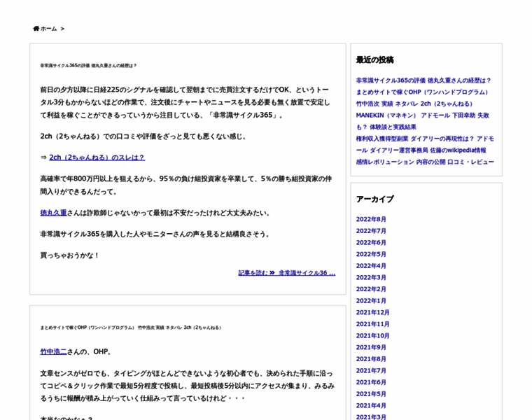532x420 pixels.
Task: Open recent post 非常識サイクル365の評価 in the sidebar
Action: (423, 80)
